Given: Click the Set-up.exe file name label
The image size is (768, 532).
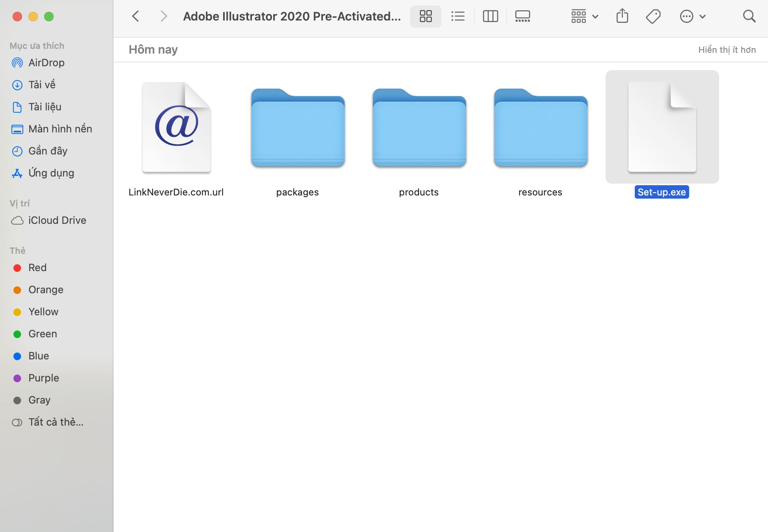Looking at the screenshot, I should (x=662, y=192).
